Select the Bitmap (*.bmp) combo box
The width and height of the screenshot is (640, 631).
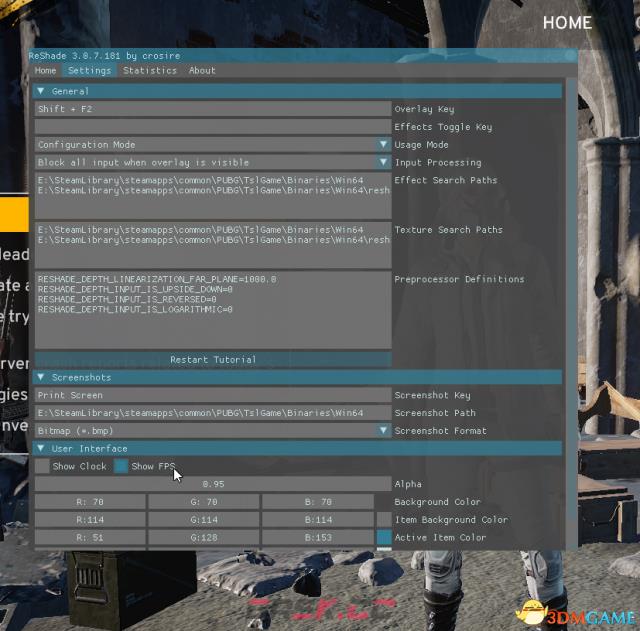point(213,431)
